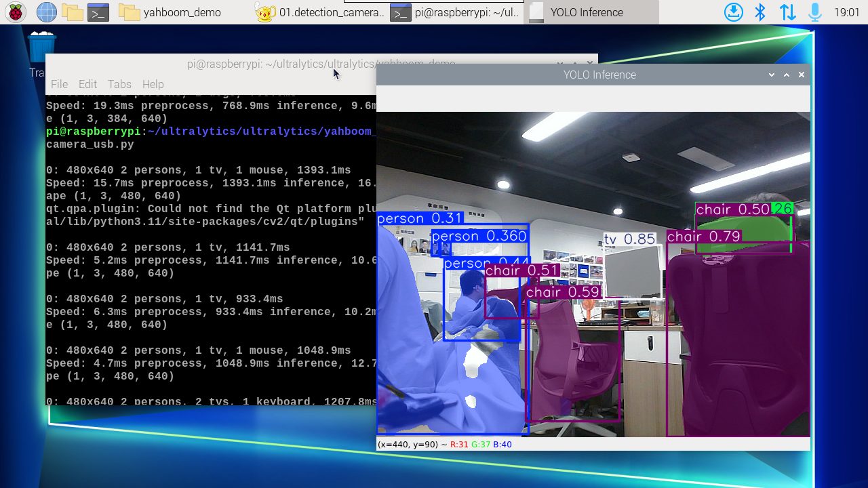Roll down the YOLO Inference window chevron

tap(772, 75)
